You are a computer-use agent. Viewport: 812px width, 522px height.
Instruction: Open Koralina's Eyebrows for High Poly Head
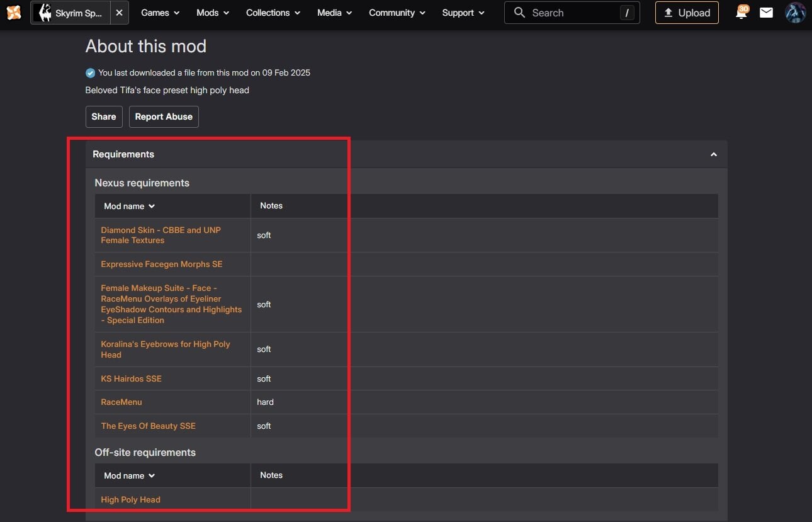pos(166,349)
